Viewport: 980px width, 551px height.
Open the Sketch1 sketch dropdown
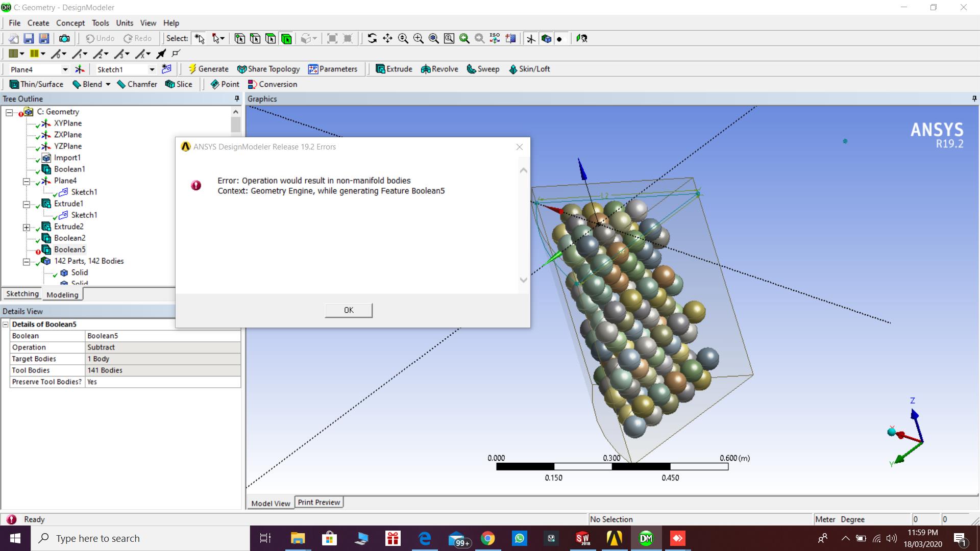[152, 69]
